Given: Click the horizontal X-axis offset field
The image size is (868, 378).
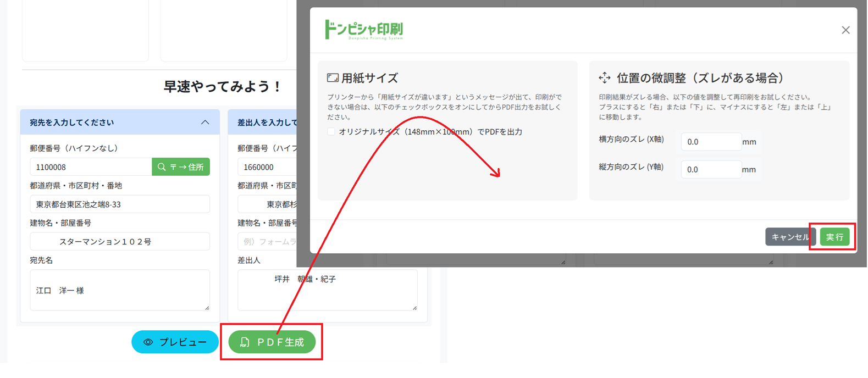Looking at the screenshot, I should click(710, 142).
